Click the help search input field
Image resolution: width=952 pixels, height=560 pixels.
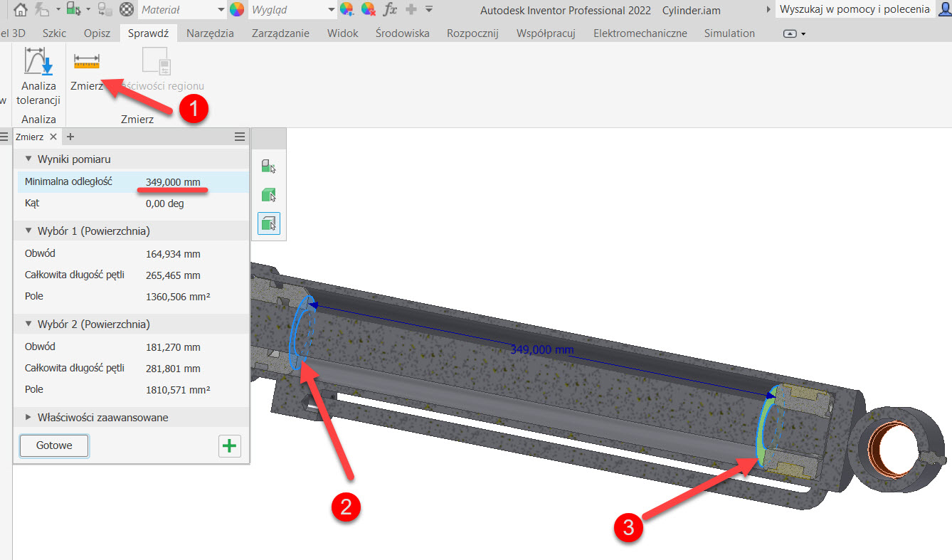[x=854, y=9]
